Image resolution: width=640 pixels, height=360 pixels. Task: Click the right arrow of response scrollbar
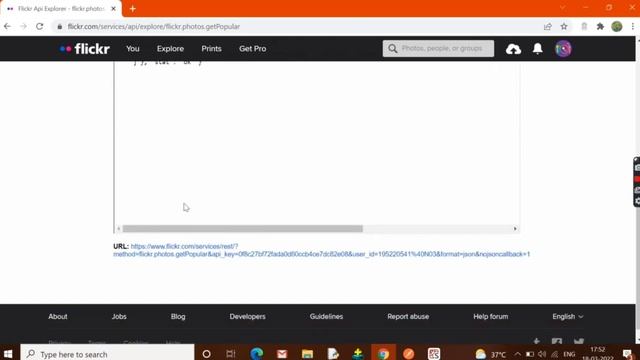click(515, 229)
